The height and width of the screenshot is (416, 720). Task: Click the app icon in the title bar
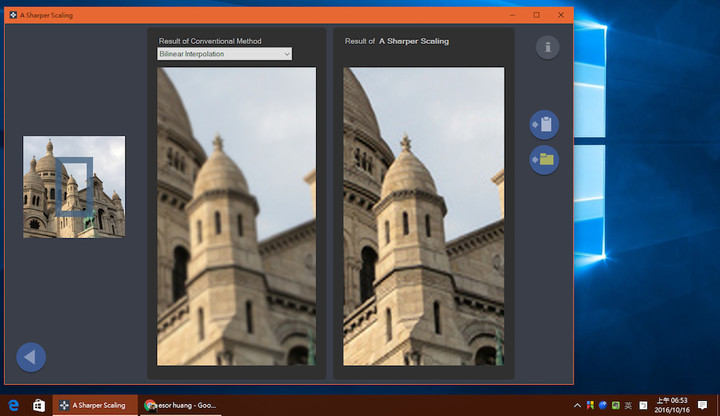[13, 15]
